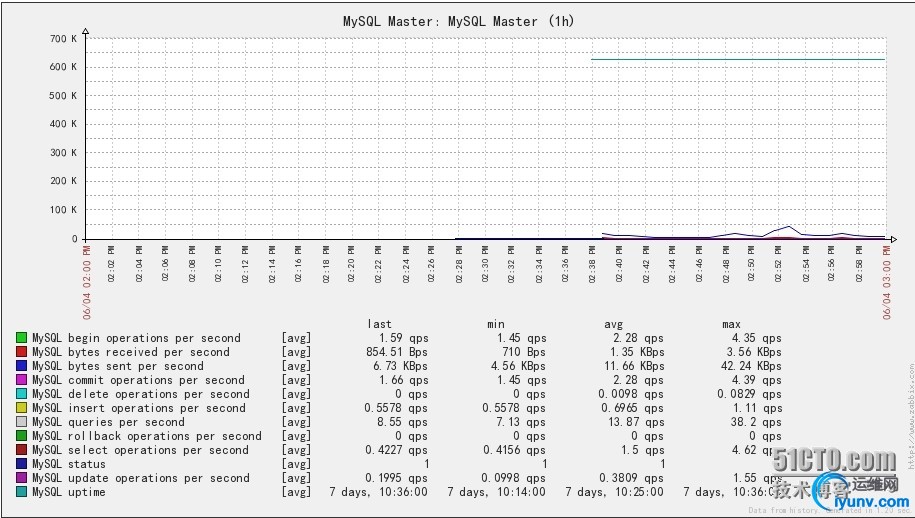
Task: Click the dark red swatch for MySQL select operations
Action: 22,450
